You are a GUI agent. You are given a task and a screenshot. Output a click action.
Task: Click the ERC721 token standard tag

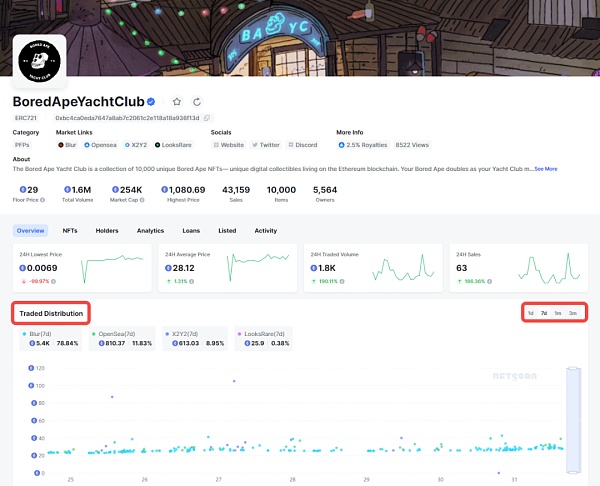(x=26, y=118)
